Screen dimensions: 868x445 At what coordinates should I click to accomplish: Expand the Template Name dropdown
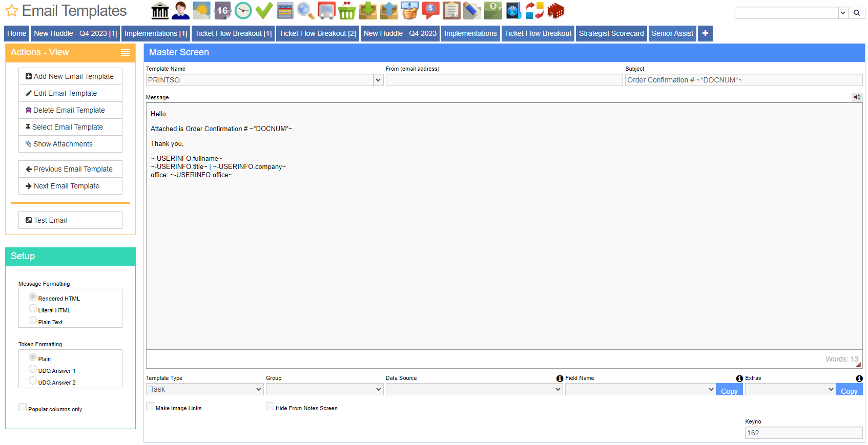[x=378, y=80]
